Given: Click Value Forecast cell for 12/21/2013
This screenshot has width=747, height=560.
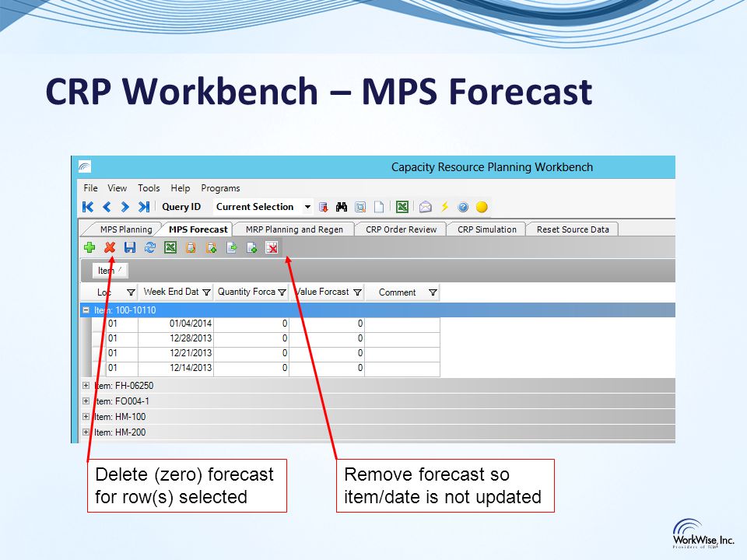Looking at the screenshot, I should tap(327, 353).
